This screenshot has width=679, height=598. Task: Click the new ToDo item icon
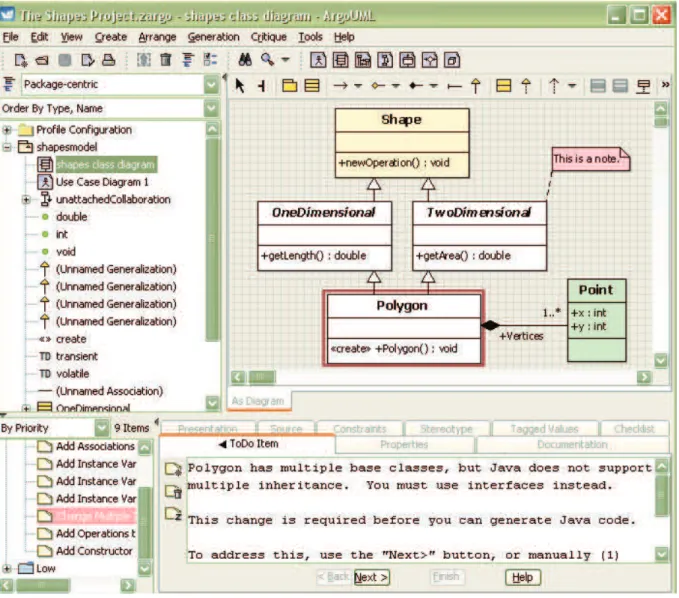coord(174,469)
